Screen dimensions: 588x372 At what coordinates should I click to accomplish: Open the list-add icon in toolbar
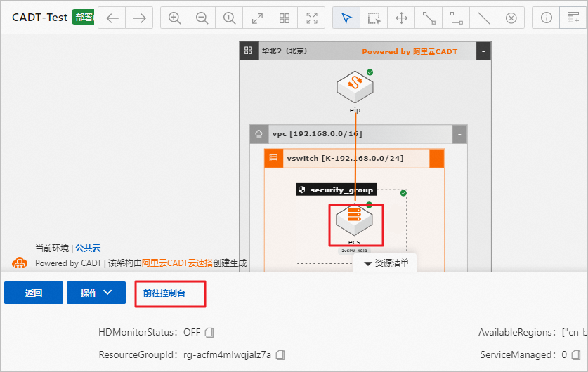tap(573, 18)
